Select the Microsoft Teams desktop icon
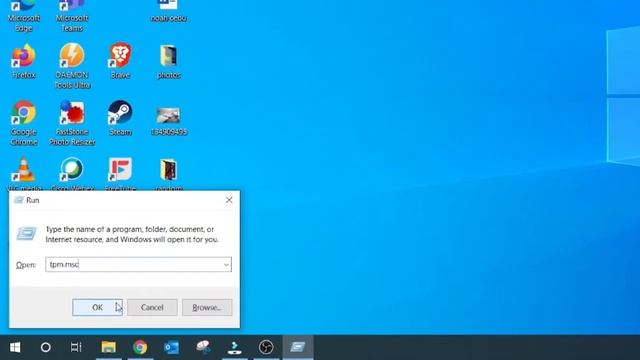640x360 pixels. [x=72, y=16]
